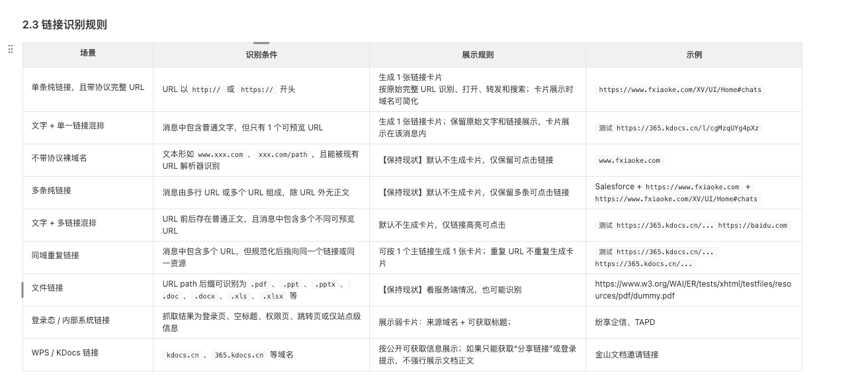Viewport: 868px width, 380px height.
Task: Open the w3.org dummy.pdf link
Action: [x=693, y=290]
